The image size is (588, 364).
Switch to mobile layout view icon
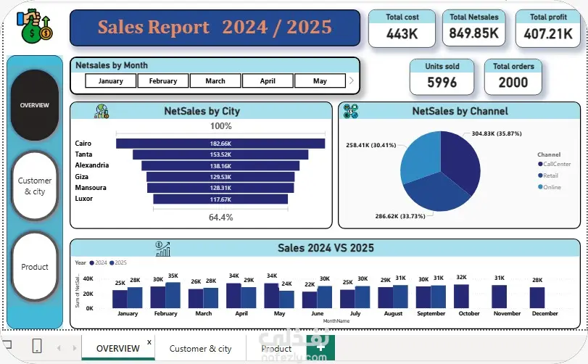pos(37,346)
